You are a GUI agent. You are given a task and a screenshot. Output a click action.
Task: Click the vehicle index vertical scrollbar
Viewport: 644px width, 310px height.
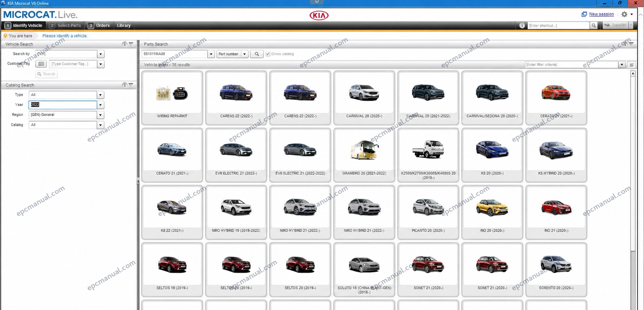(633, 190)
